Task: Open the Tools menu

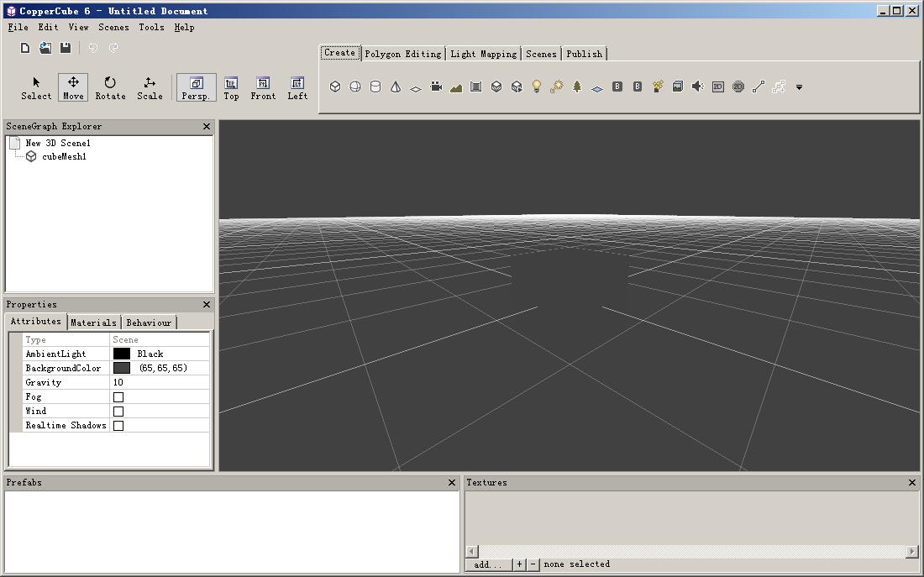Action: pyautogui.click(x=151, y=27)
